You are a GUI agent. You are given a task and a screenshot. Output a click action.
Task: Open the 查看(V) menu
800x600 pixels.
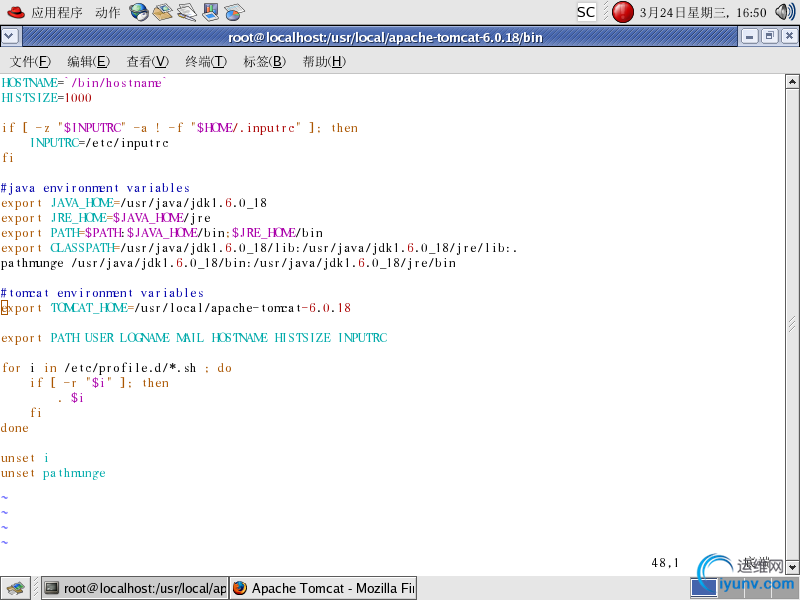click(x=147, y=62)
